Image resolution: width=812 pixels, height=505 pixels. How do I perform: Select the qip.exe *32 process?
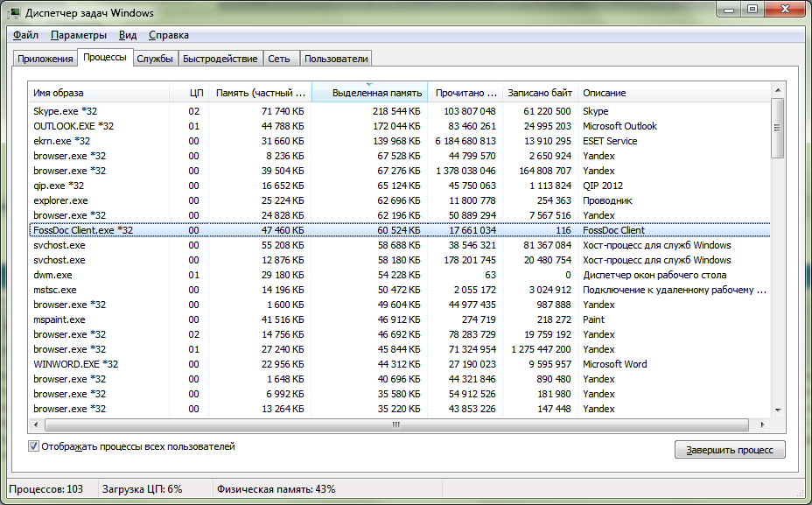[x=399, y=186]
